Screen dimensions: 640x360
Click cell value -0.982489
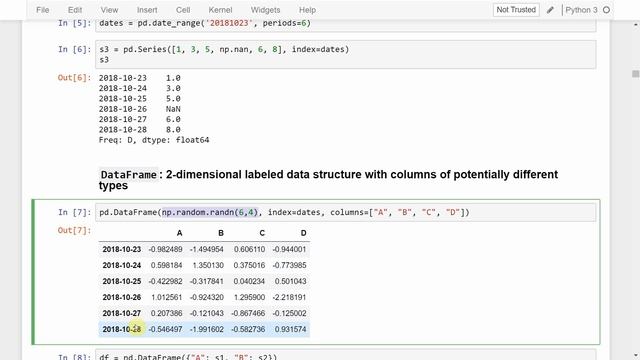pyautogui.click(x=165, y=249)
